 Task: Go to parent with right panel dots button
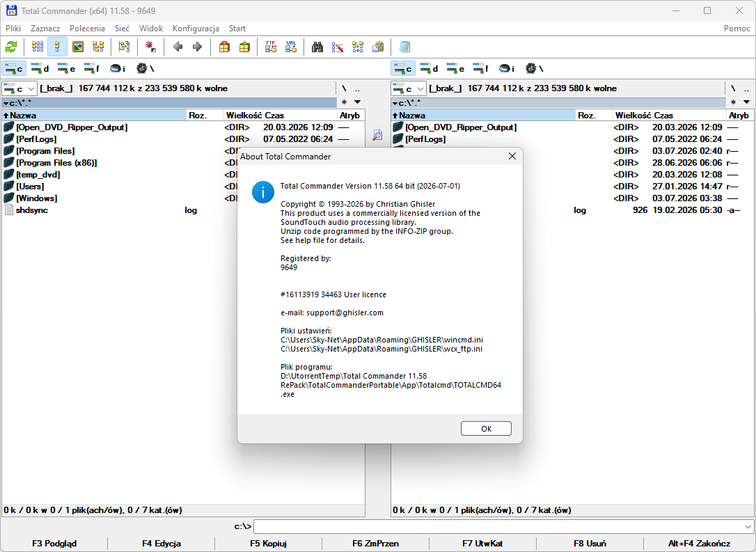[x=746, y=88]
